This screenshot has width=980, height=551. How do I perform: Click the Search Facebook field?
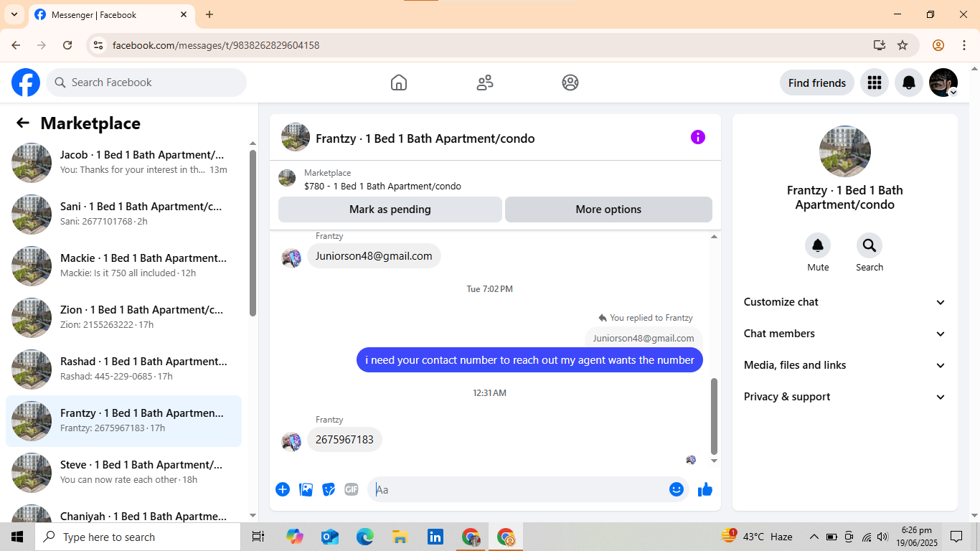[146, 83]
